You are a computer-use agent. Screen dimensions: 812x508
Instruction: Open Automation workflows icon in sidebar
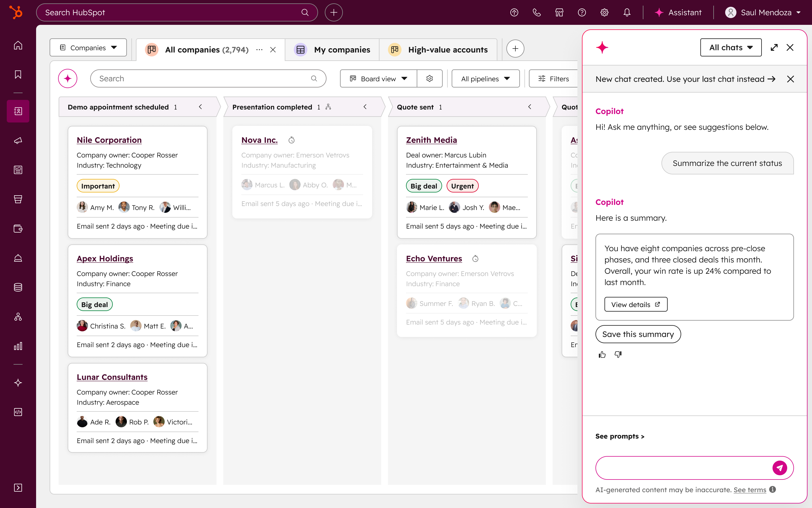coord(18,316)
